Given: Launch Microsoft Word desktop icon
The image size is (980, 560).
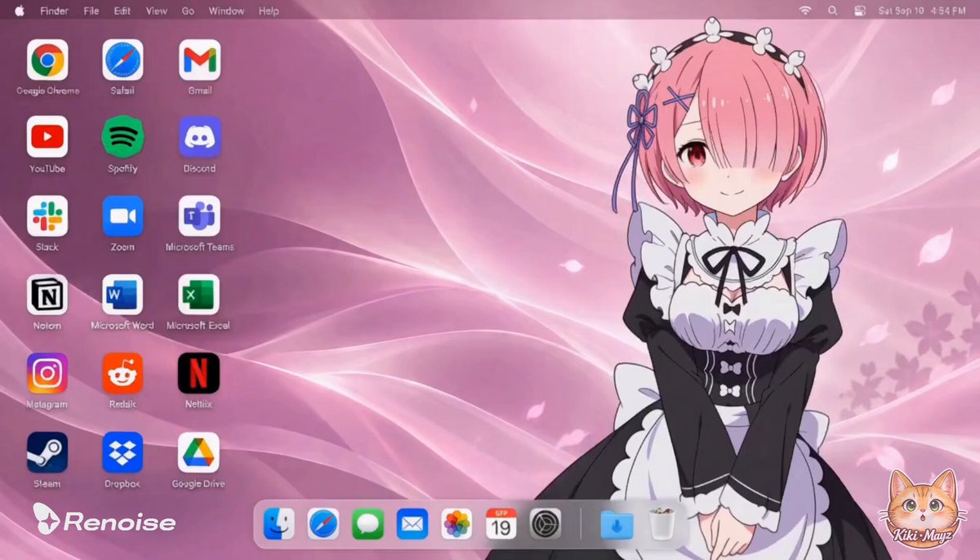Looking at the screenshot, I should coord(122,295).
